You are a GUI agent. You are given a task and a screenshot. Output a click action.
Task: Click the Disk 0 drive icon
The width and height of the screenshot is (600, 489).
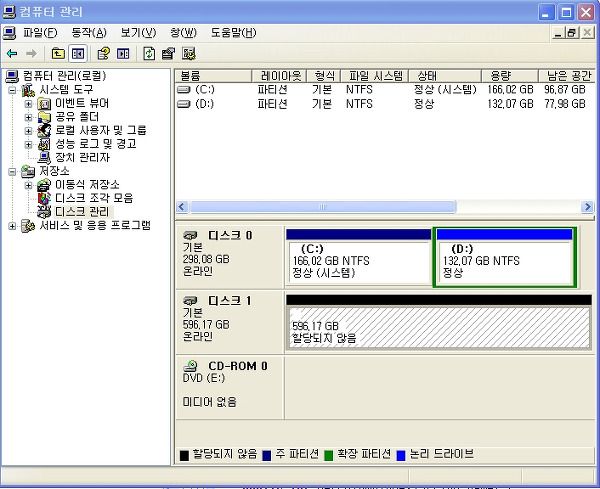(190, 235)
